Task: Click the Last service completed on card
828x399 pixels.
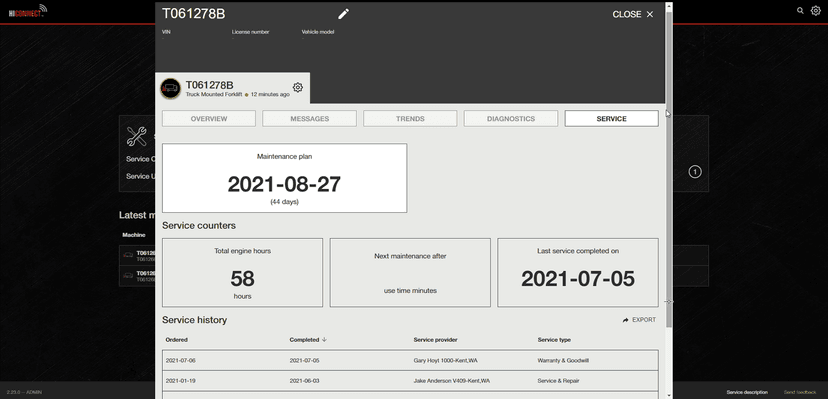Action: tap(578, 272)
